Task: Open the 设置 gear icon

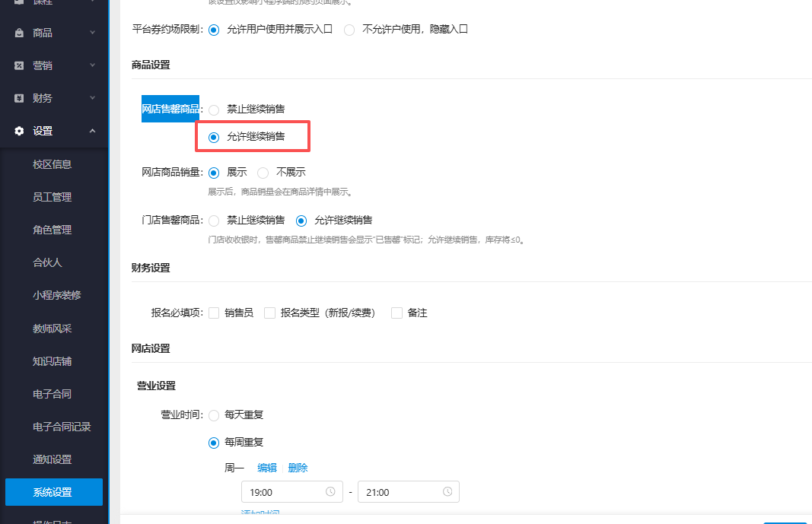Action: click(19, 130)
